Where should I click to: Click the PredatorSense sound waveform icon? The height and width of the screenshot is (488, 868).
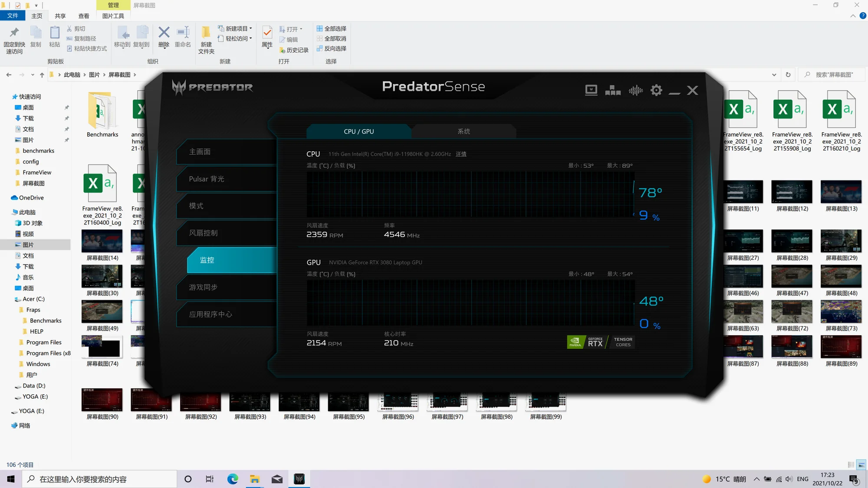coord(636,90)
